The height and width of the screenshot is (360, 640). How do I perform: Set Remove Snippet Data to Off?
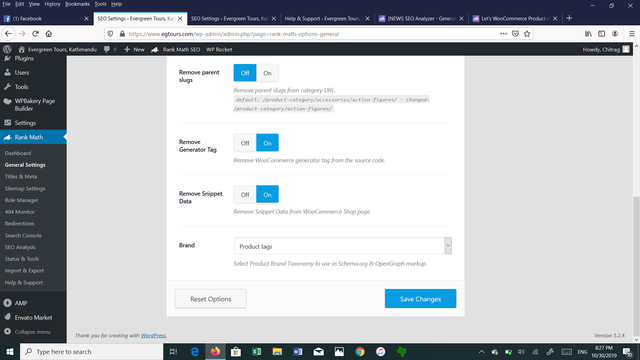[245, 195]
